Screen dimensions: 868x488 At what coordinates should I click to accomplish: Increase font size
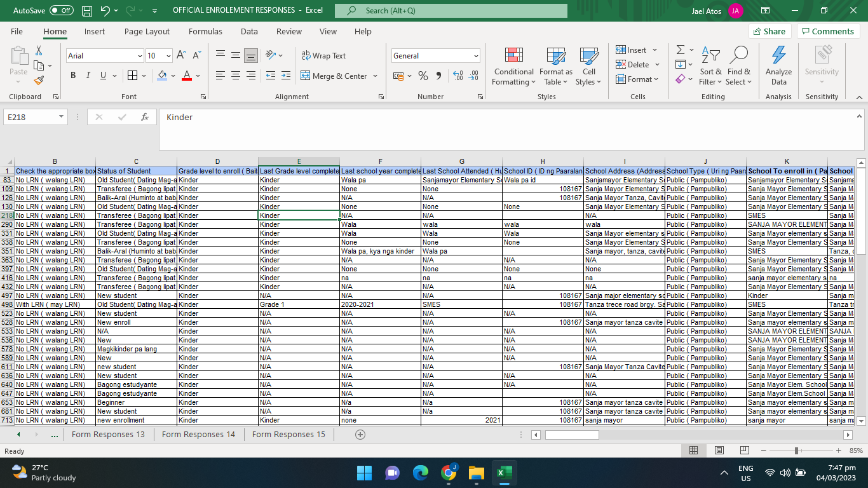(181, 55)
